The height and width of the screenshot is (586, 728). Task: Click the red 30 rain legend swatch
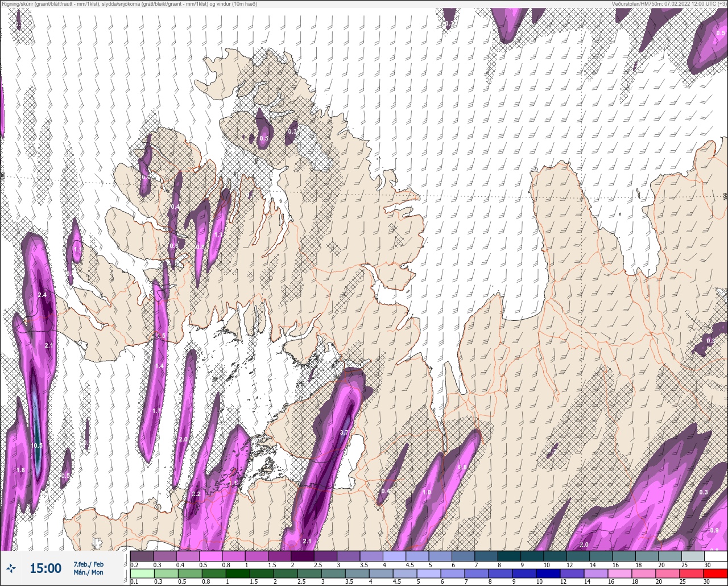coord(715,573)
